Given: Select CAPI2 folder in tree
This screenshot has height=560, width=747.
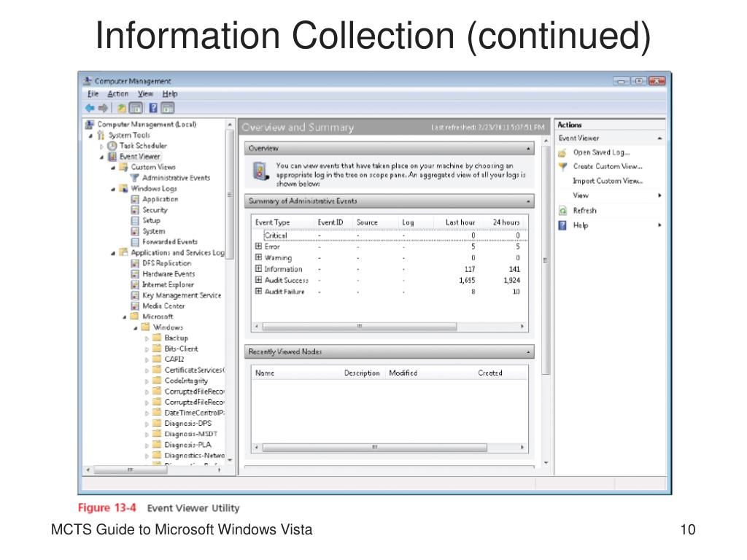Looking at the screenshot, I should point(174,359).
